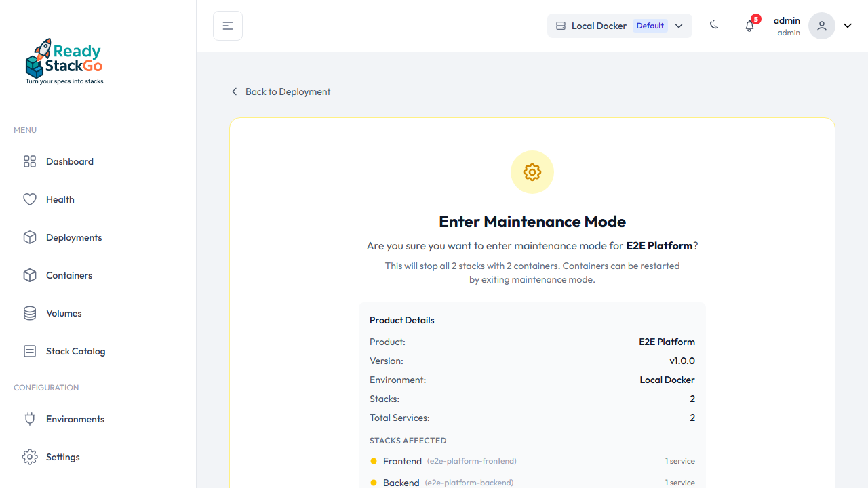Screen dimensions: 868x488
Task: Open the Environments configuration
Action: (75, 419)
